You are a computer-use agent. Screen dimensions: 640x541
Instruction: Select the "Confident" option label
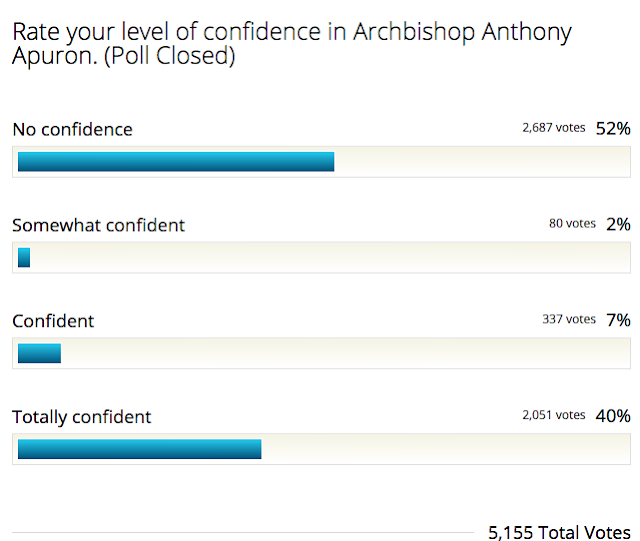[x=53, y=321]
